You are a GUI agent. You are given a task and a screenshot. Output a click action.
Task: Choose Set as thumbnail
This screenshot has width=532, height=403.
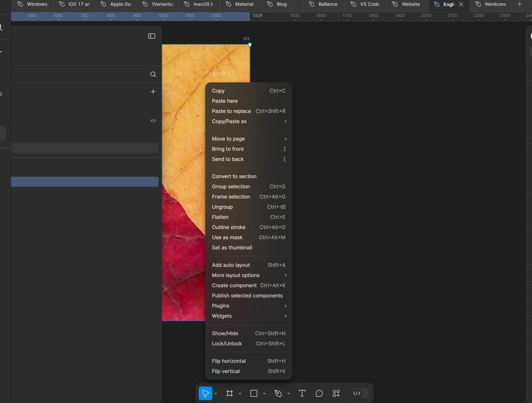coord(248,248)
